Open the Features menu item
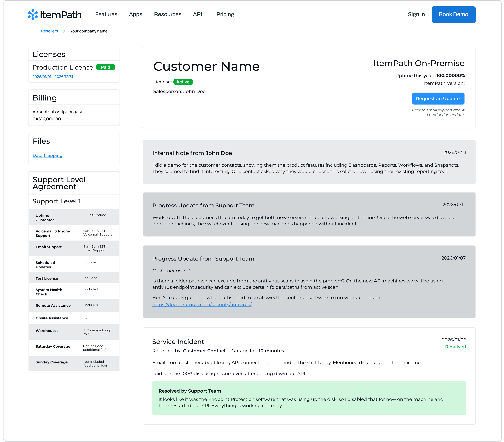 (x=106, y=14)
